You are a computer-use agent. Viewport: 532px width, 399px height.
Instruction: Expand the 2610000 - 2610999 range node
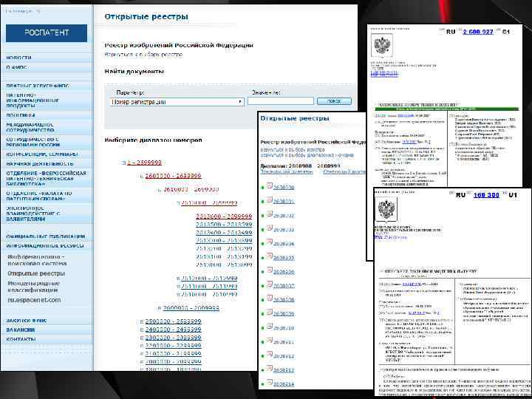point(178,295)
